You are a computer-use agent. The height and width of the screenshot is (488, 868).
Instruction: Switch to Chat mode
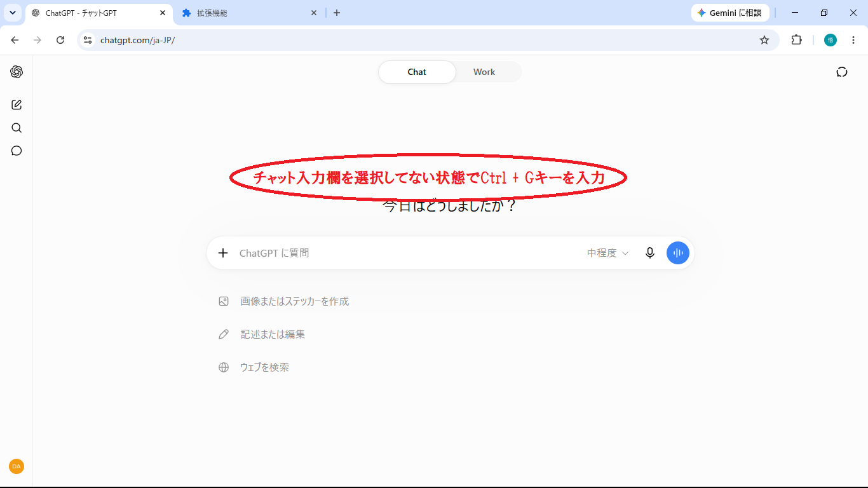pos(417,72)
